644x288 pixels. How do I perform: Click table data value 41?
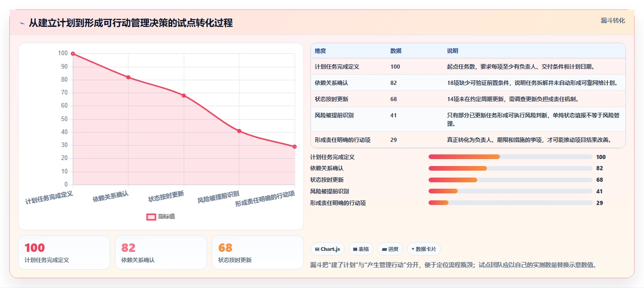pyautogui.click(x=394, y=115)
